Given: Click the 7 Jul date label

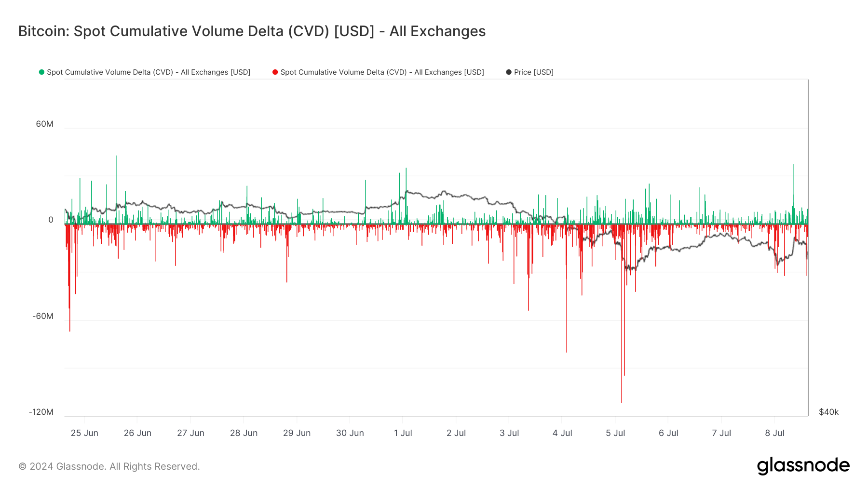Looking at the screenshot, I should click(721, 433).
